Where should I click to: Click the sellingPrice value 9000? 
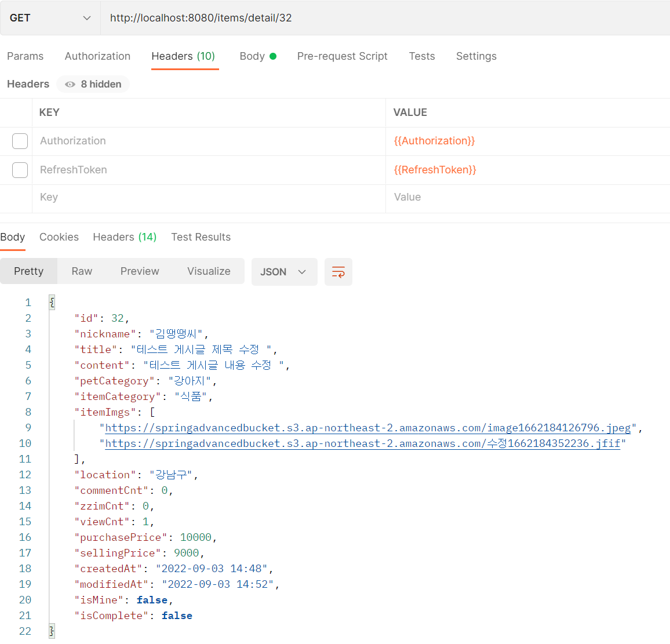point(186,553)
